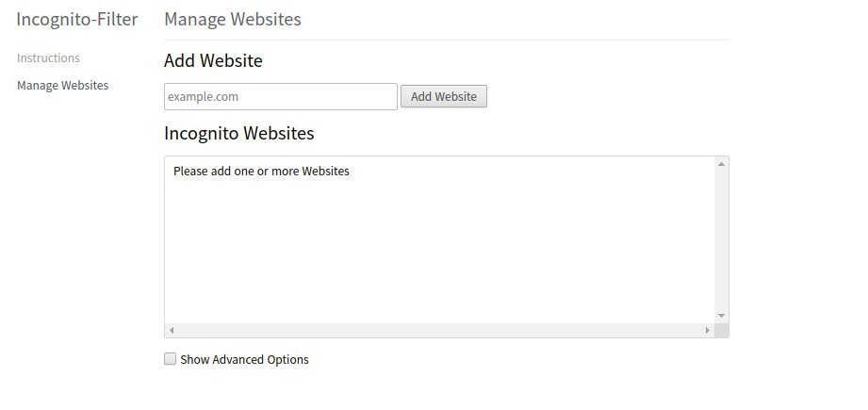
Task: Click the list's scroll right arrow
Action: (708, 330)
